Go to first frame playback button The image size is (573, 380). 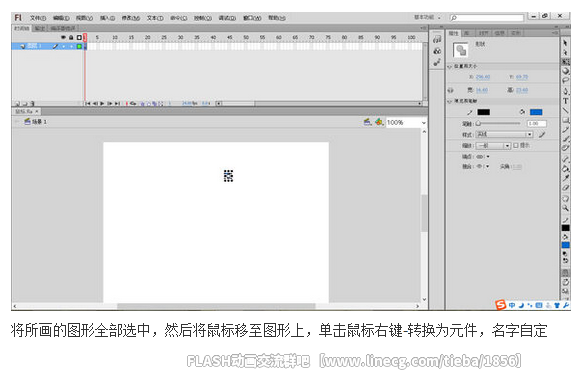tap(88, 104)
